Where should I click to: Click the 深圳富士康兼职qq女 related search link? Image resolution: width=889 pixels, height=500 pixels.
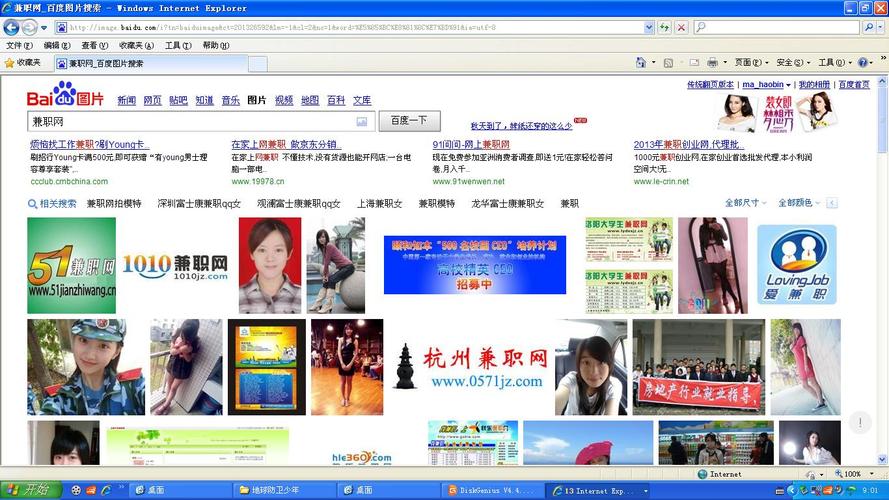click(x=199, y=203)
